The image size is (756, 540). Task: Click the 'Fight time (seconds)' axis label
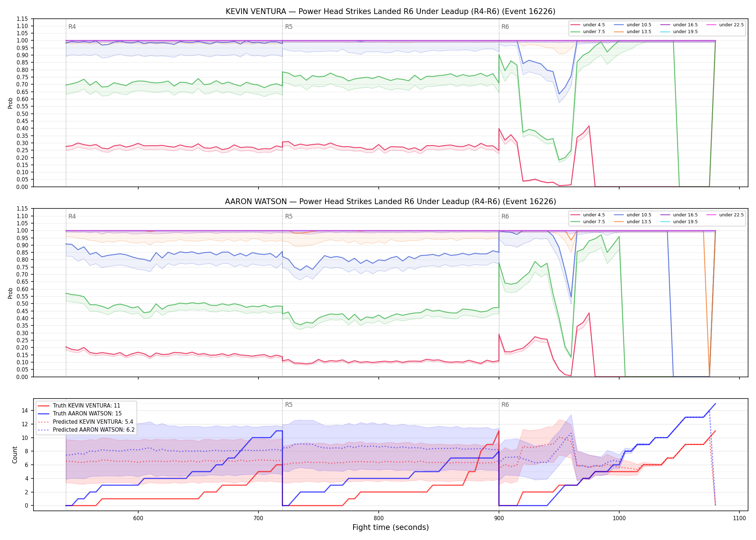[390, 527]
